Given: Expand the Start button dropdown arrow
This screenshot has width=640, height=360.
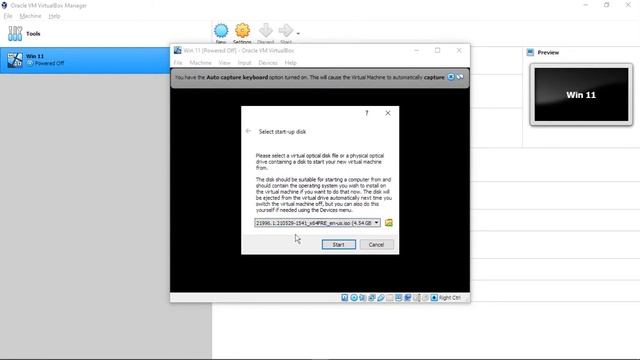Looking at the screenshot, I should click(x=298, y=33).
